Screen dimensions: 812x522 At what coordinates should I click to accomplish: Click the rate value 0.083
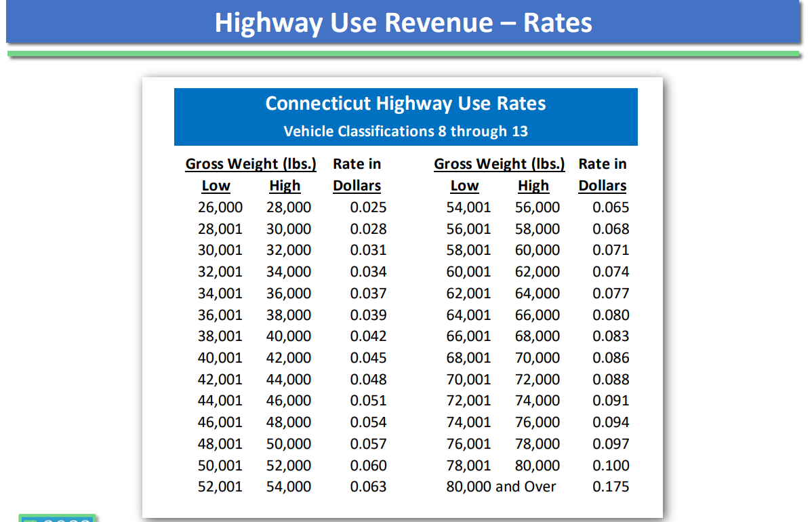tap(611, 337)
